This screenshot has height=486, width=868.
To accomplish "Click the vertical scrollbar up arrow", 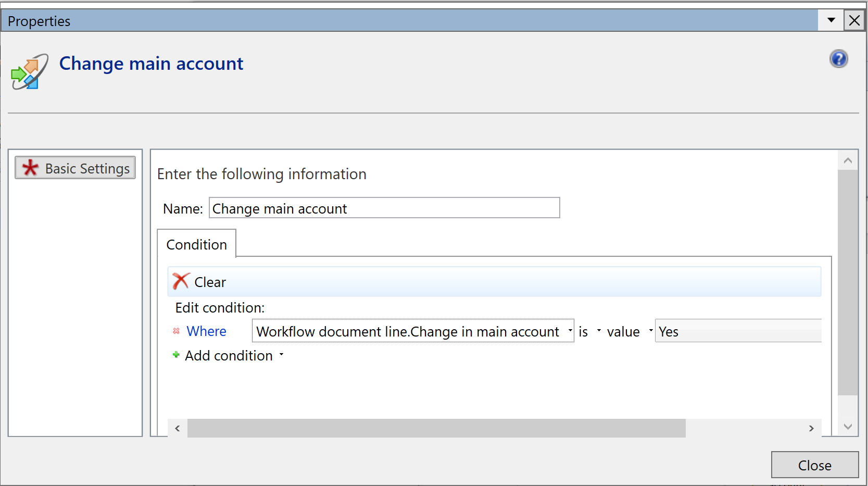I will click(848, 160).
